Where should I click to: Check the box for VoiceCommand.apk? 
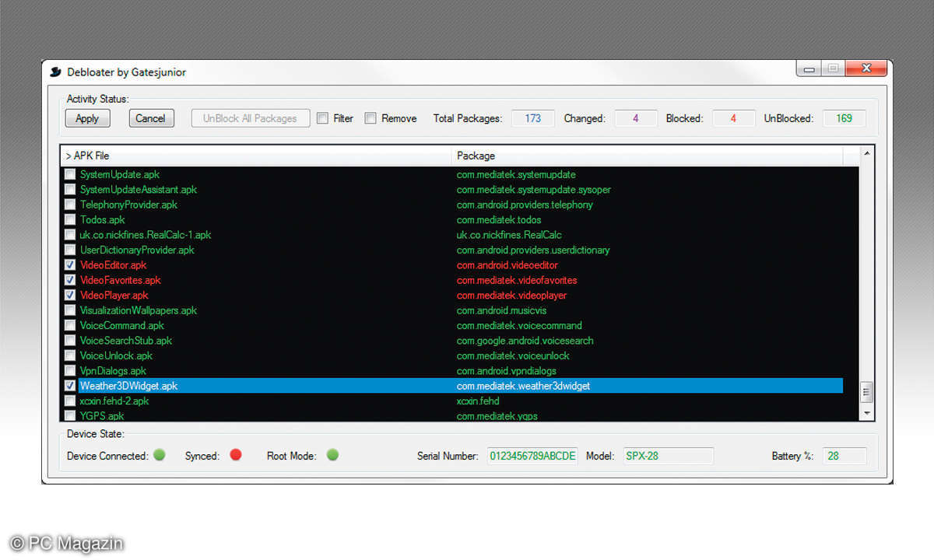pyautogui.click(x=70, y=325)
